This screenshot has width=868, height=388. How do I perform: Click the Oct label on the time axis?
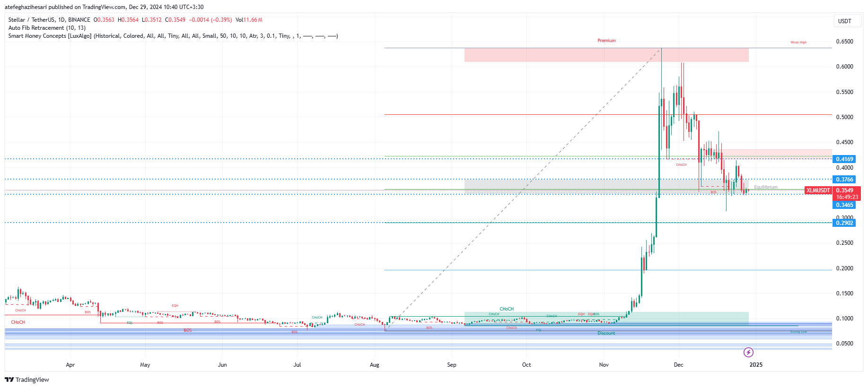tap(526, 365)
